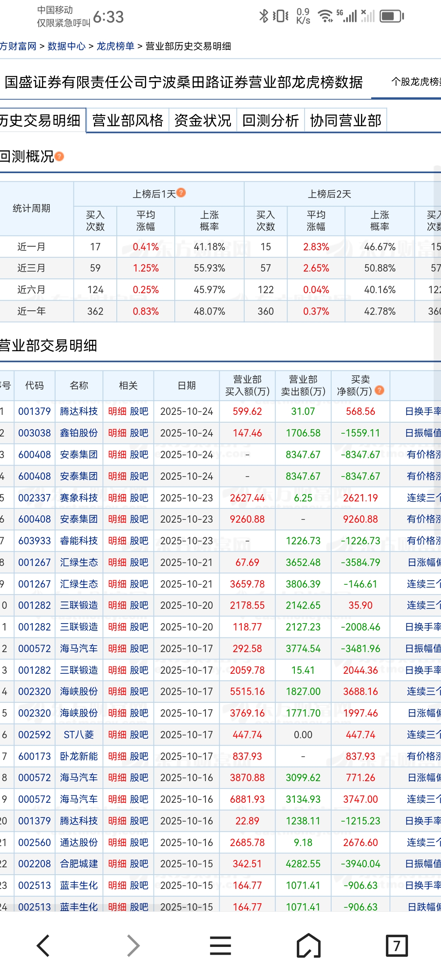441x980 pixels.
Task: Click net amount 568.56 cell
Action: (x=361, y=411)
